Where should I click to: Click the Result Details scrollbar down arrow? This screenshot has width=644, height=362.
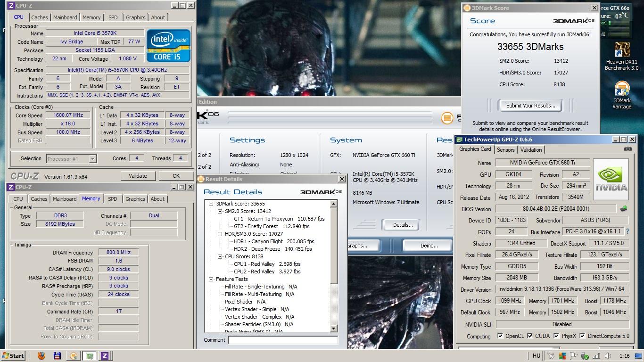[334, 329]
